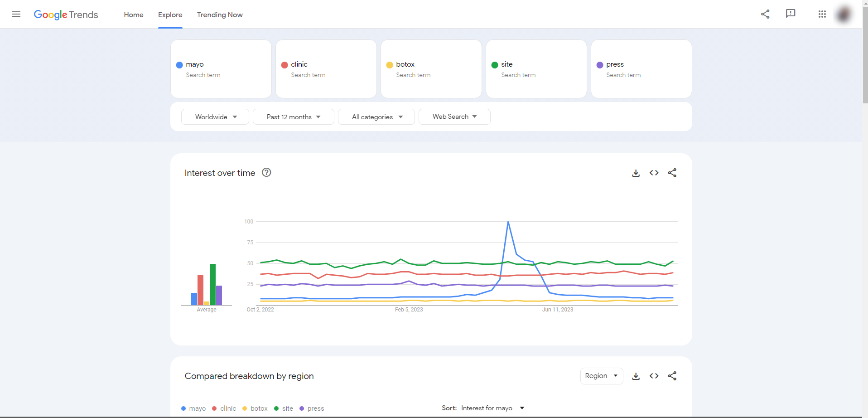The width and height of the screenshot is (868, 418).
Task: Click the share icon in the header
Action: (765, 14)
